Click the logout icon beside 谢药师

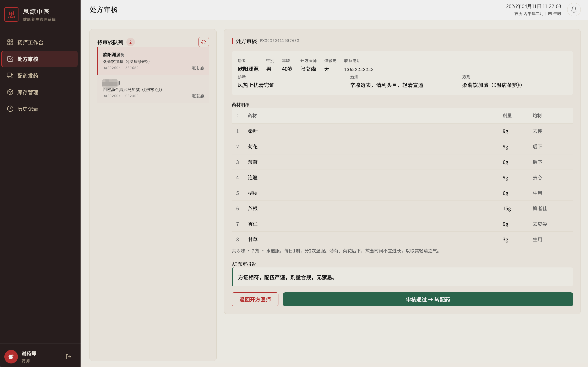[68, 357]
